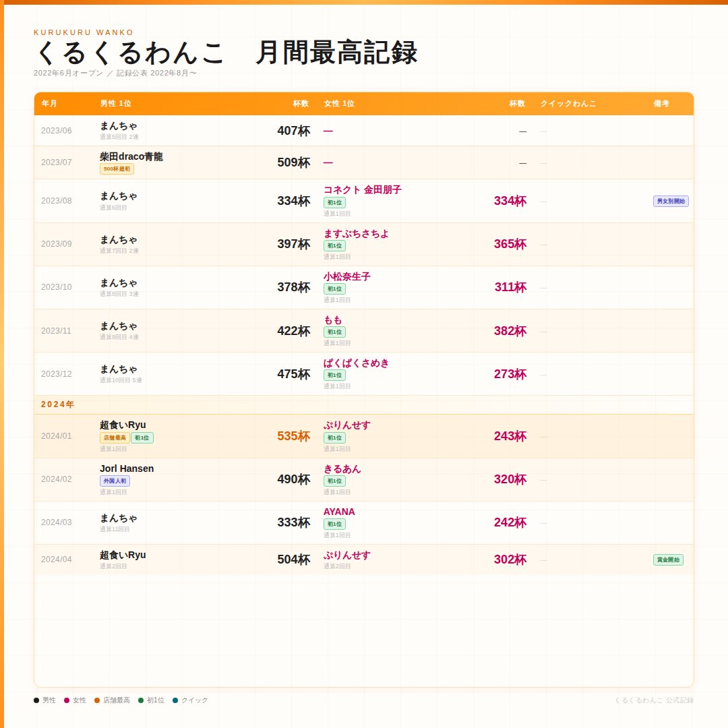Click the 500杯超初 badge under 柴田draco青龍

116,169
